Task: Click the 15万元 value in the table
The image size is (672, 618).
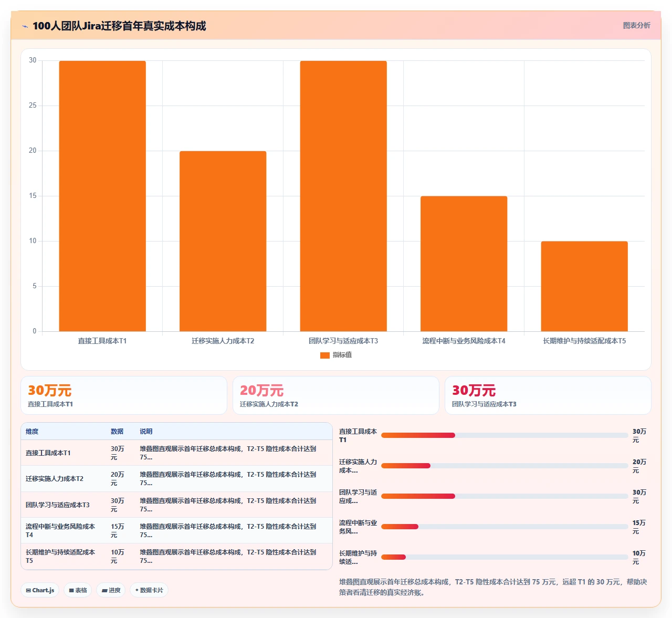Action: (x=118, y=531)
